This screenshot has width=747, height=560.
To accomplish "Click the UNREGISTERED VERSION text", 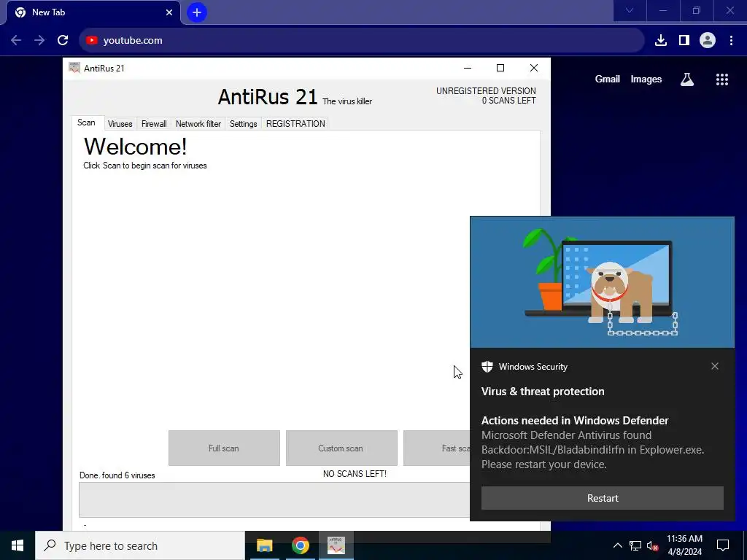I will click(x=486, y=90).
